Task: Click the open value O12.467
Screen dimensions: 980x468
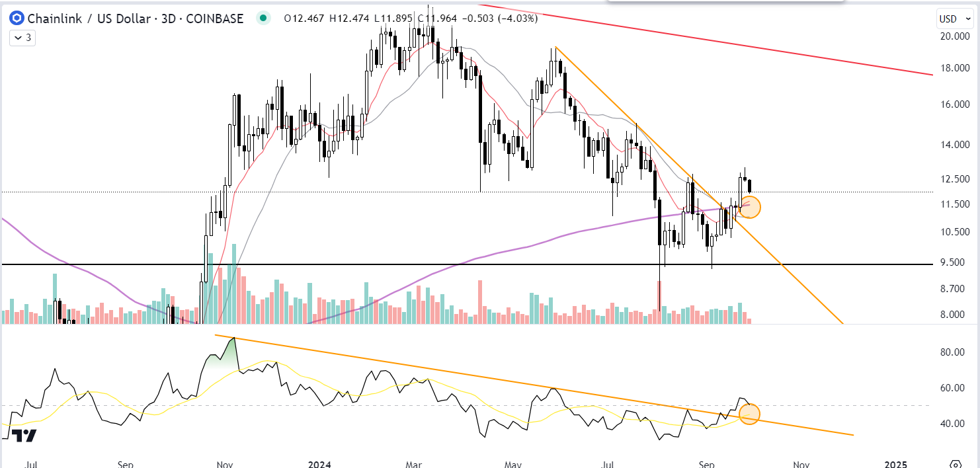Action: click(x=304, y=19)
